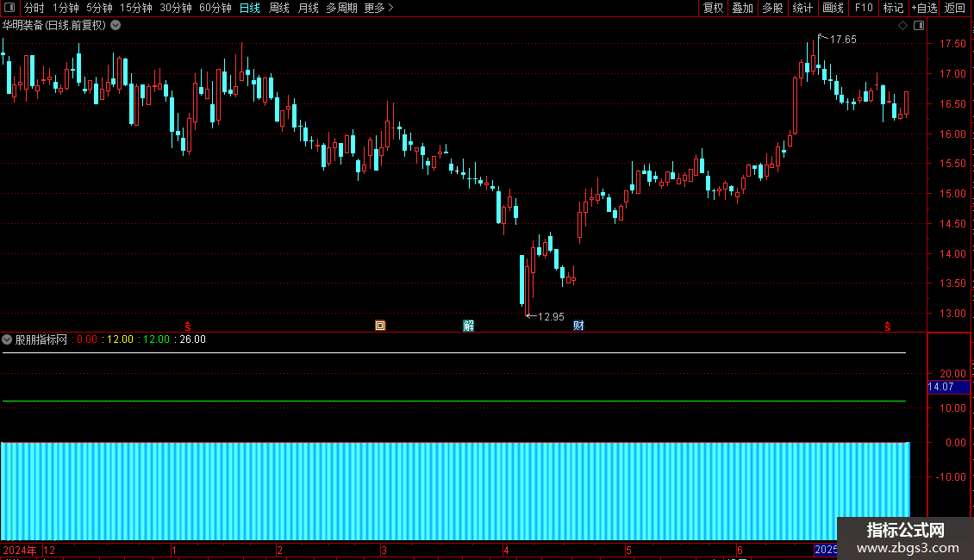Toggle the side panel icon at top-left

pyautogui.click(x=9, y=8)
